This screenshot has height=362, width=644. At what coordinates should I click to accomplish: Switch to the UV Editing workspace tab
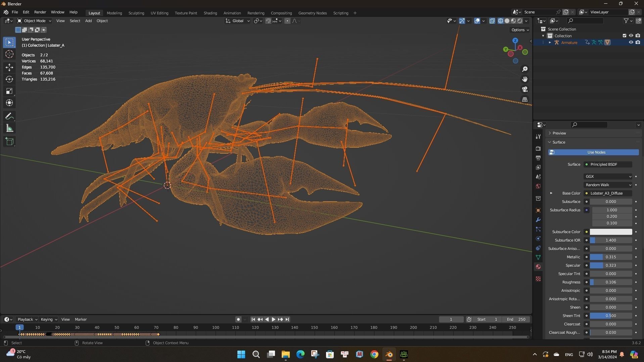click(159, 13)
